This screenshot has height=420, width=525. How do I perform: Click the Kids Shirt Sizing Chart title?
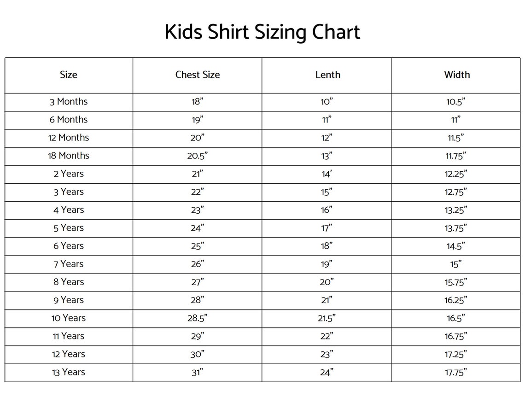[x=262, y=33]
